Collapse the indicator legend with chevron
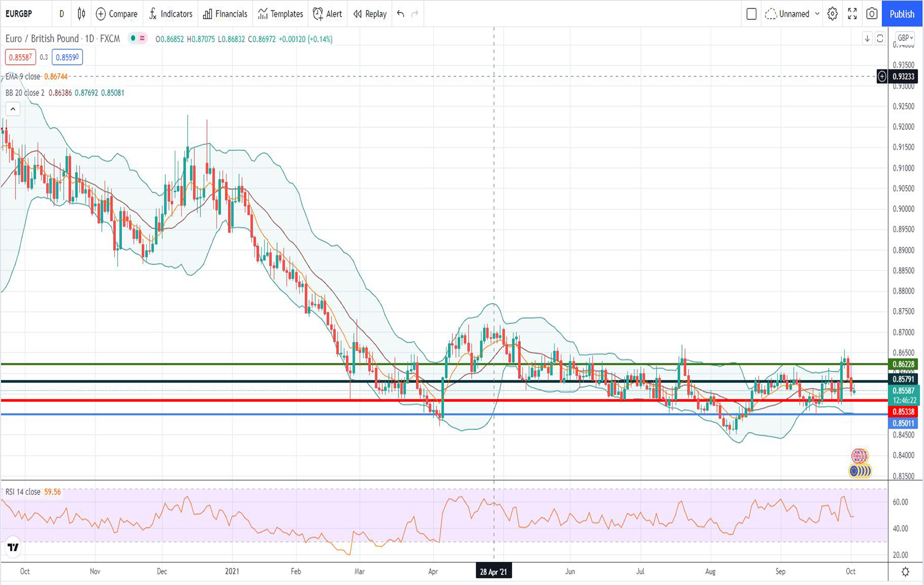The height and width of the screenshot is (585, 924). click(12, 109)
